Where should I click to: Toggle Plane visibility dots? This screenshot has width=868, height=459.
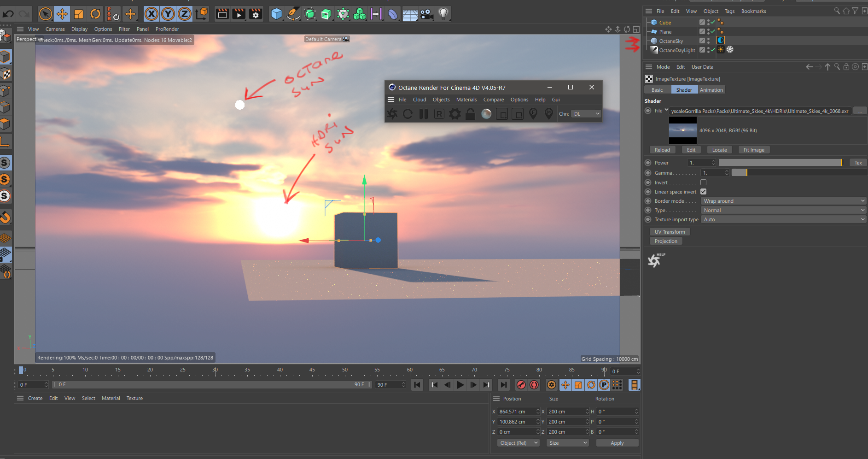[x=708, y=31]
